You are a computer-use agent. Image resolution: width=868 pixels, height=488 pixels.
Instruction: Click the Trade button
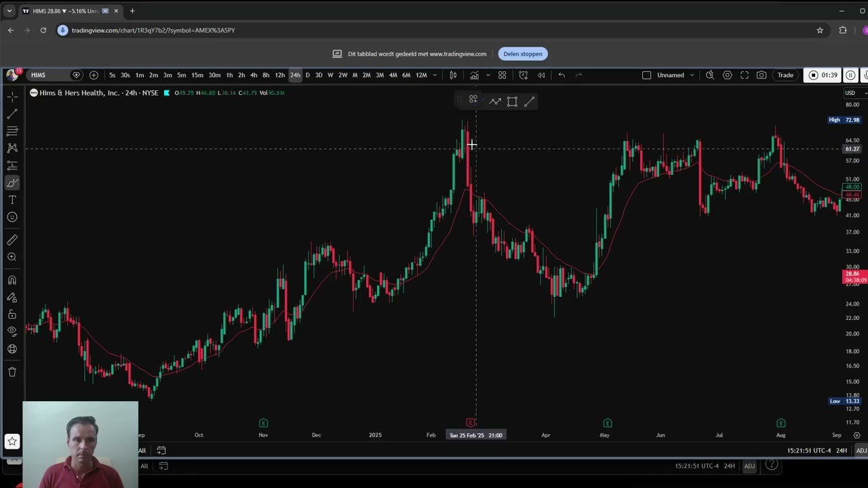coord(785,75)
